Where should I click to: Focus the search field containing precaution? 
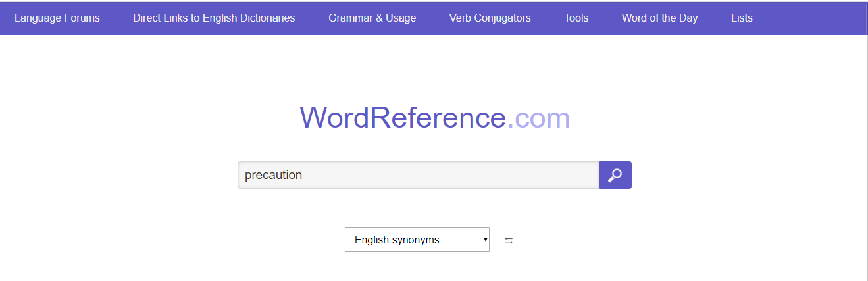point(418,175)
